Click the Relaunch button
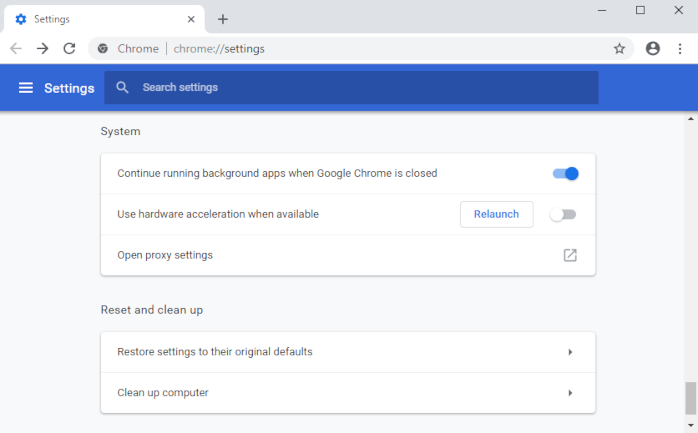Image resolution: width=698 pixels, height=433 pixels. click(x=496, y=214)
